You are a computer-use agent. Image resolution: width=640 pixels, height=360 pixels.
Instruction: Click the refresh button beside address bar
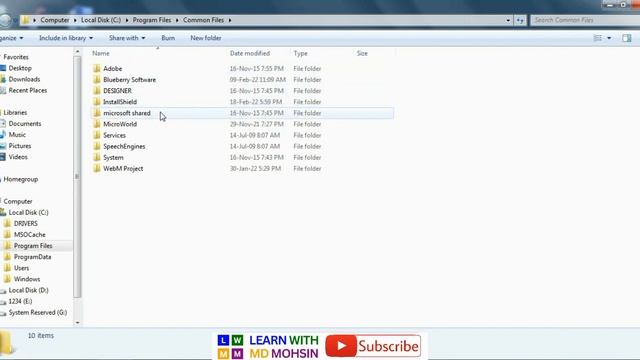(520, 20)
